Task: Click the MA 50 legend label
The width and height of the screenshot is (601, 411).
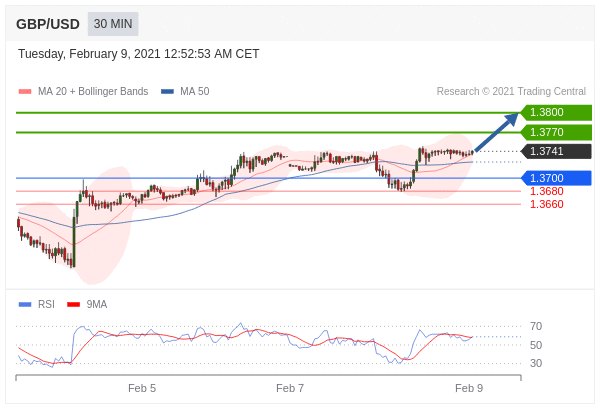Action: tap(195, 91)
